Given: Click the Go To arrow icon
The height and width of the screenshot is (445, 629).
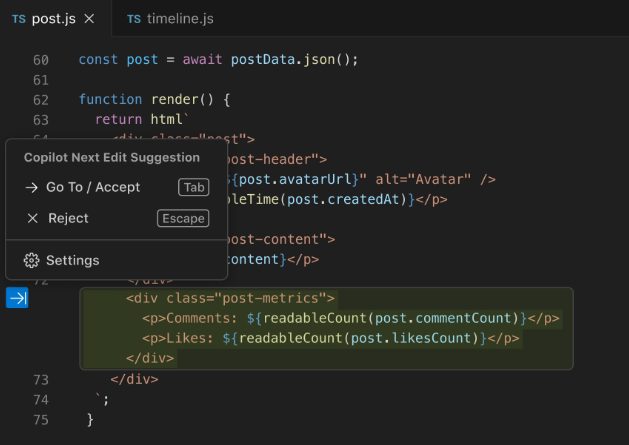Looking at the screenshot, I should pos(32,187).
